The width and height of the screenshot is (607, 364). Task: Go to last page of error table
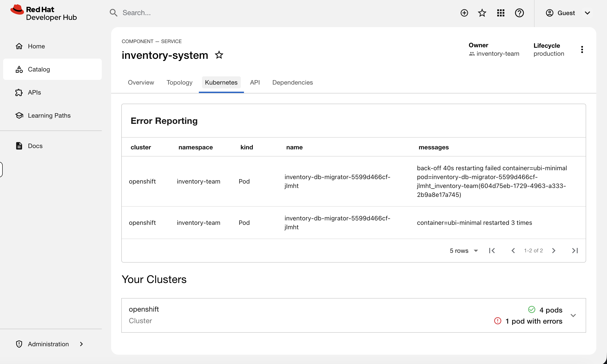pyautogui.click(x=575, y=250)
